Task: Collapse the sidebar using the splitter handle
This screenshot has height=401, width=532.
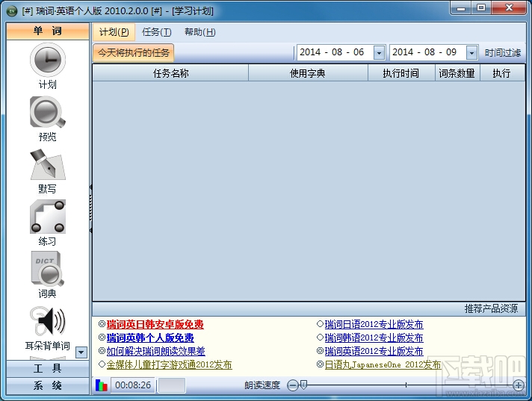Action: pos(90,208)
